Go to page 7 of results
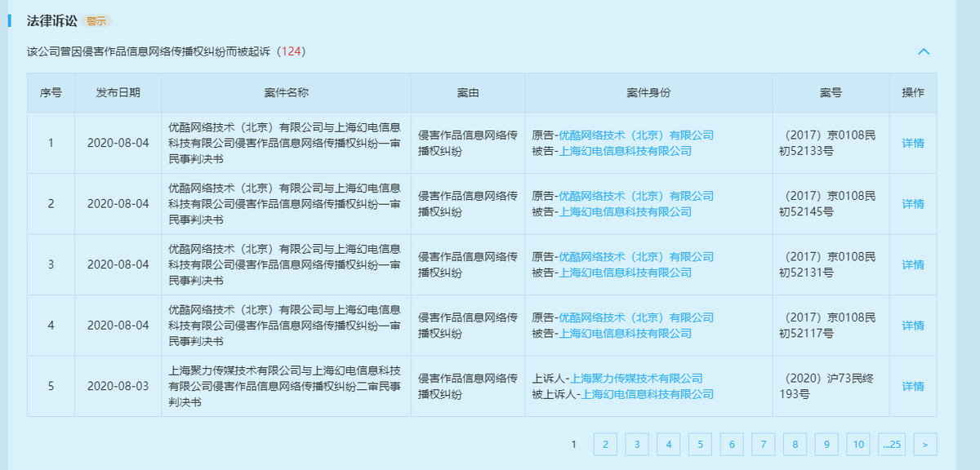Screen dimensions: 980x470 [x=763, y=444]
